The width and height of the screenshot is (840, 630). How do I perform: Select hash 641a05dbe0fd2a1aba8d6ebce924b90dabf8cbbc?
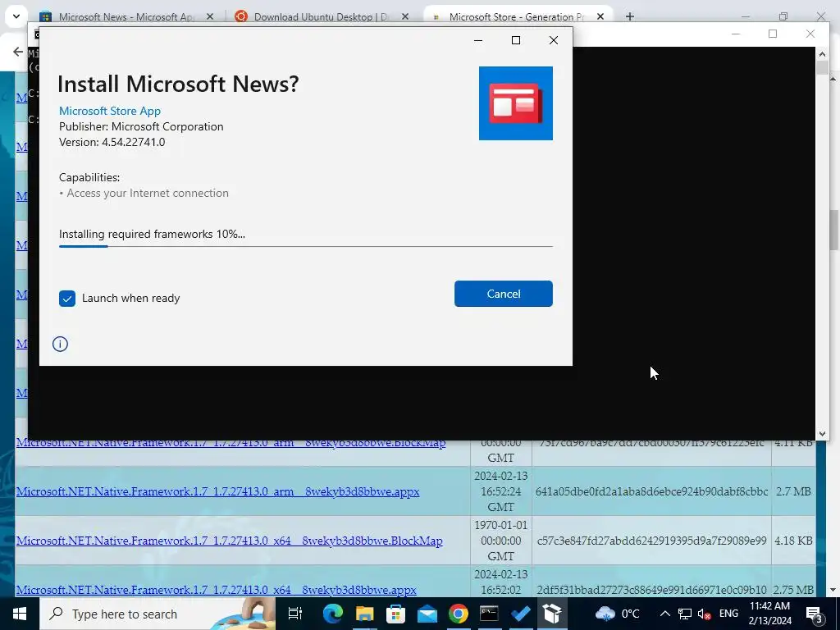[651, 491]
